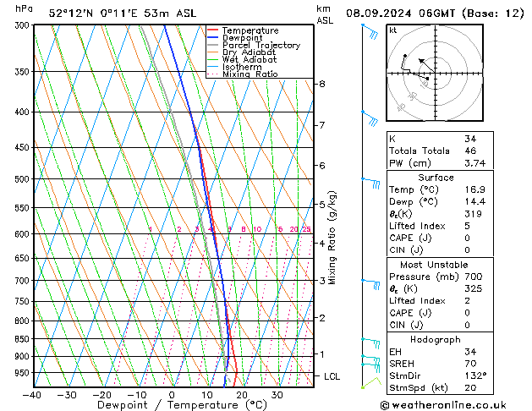Click the '700' hPa pressure axis label
The width and height of the screenshot is (532, 411).
[x=24, y=281]
